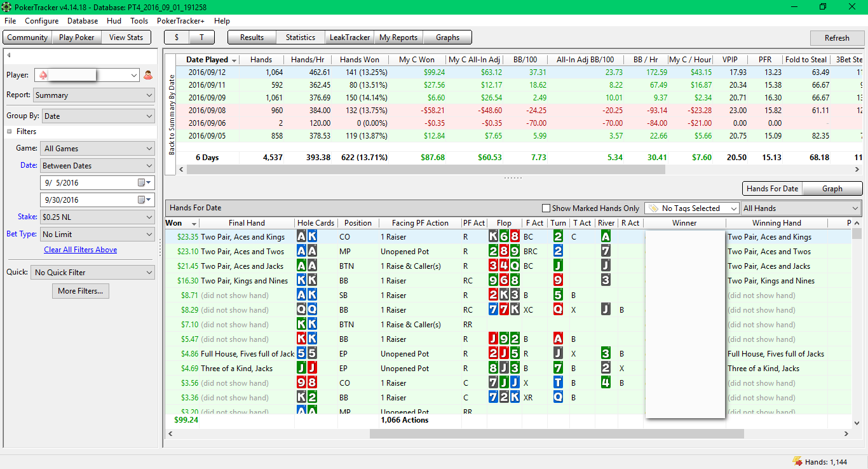Click the More Filters... button

tap(81, 291)
